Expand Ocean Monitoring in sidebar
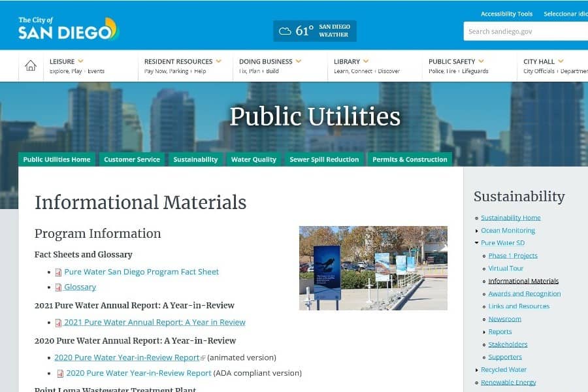The image size is (588, 392). click(477, 231)
